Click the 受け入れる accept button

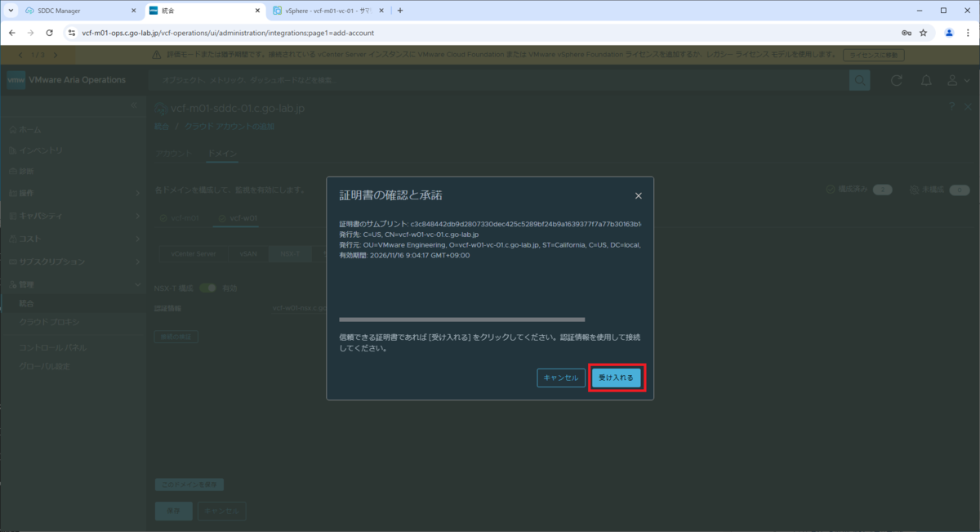pos(617,378)
